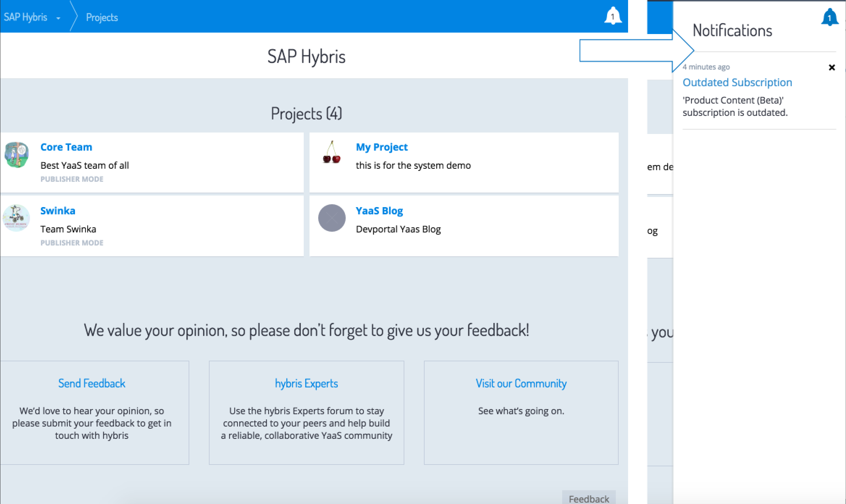Click the 'Team Swinka' description
The height and width of the screenshot is (504, 846).
coord(68,229)
